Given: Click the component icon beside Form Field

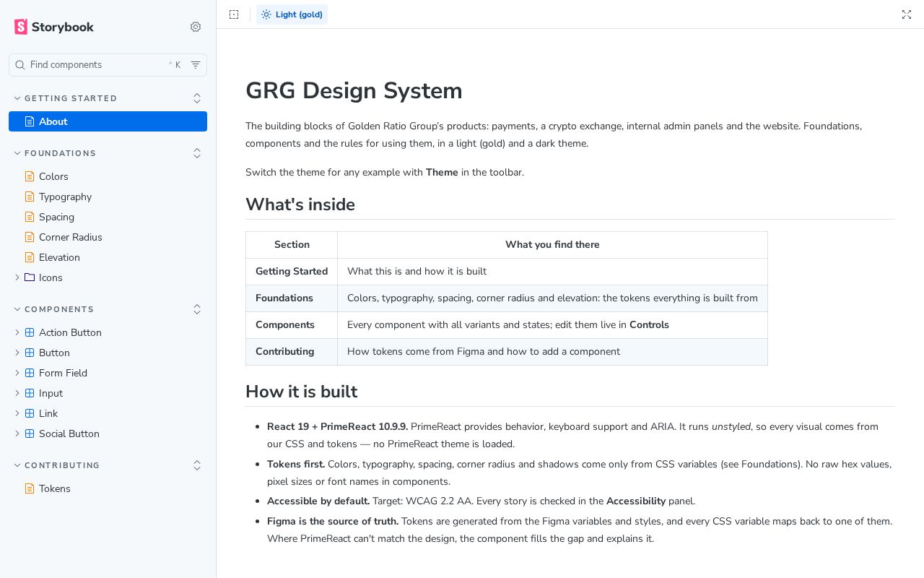Looking at the screenshot, I should point(30,373).
